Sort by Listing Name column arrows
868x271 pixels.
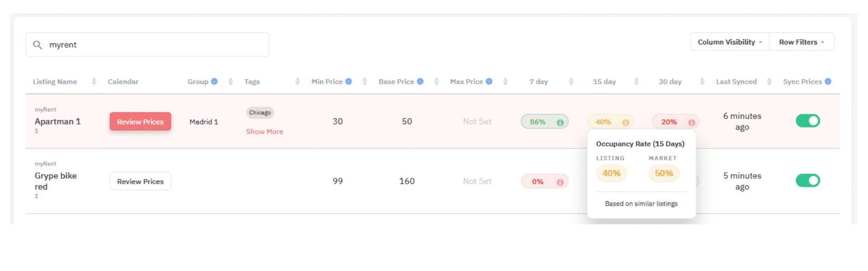click(94, 81)
